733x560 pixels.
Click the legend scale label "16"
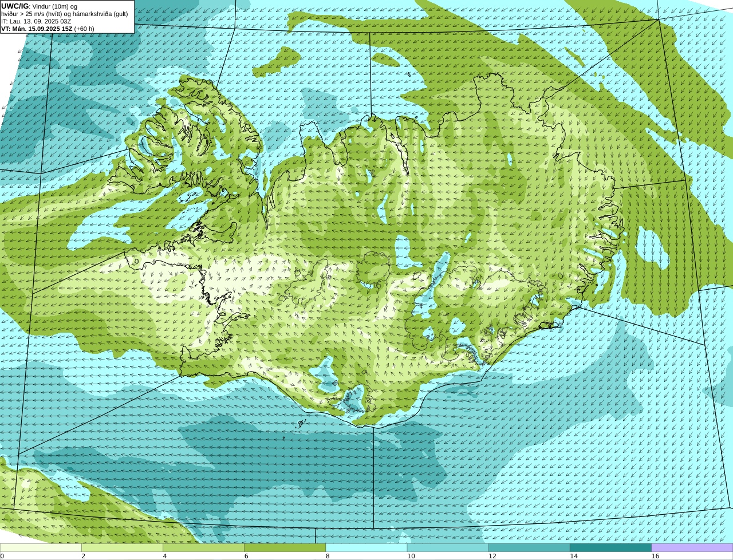656,556
